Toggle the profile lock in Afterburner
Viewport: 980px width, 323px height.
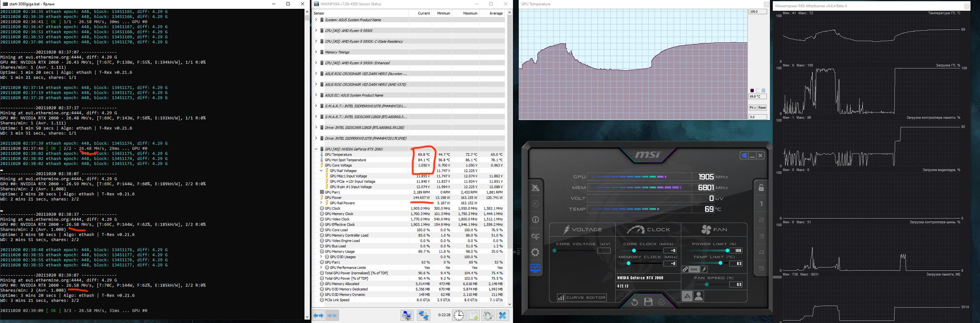(761, 187)
